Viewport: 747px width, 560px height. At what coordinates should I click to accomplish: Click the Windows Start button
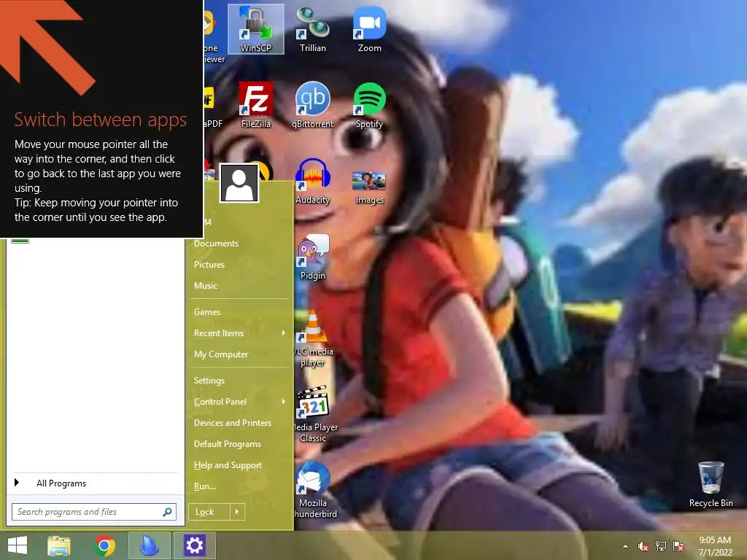point(18,545)
